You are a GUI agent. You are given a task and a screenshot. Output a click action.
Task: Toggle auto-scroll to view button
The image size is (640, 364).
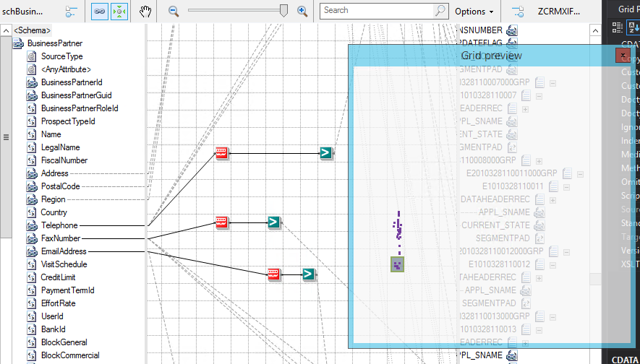[119, 12]
